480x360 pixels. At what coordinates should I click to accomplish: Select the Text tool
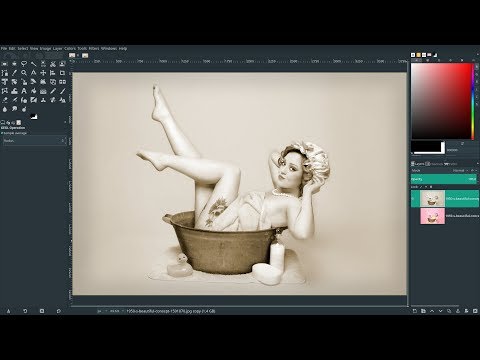pyautogui.click(x=24, y=91)
